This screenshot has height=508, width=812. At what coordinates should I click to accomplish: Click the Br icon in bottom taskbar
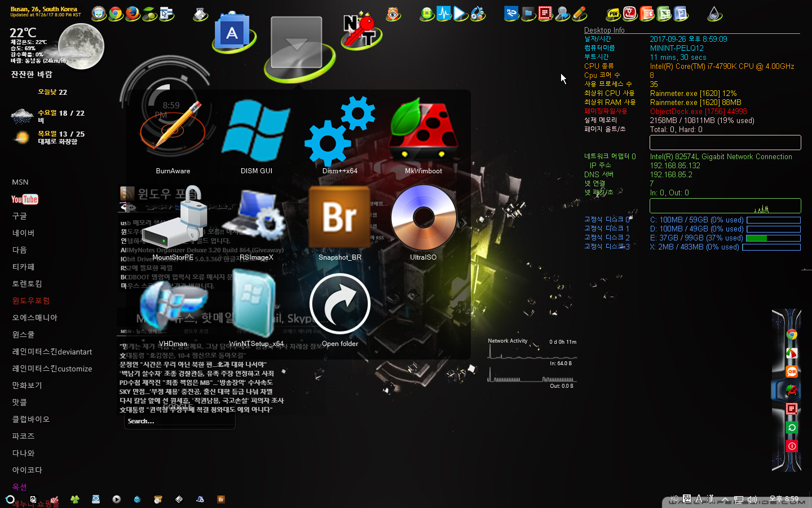coord(221,499)
